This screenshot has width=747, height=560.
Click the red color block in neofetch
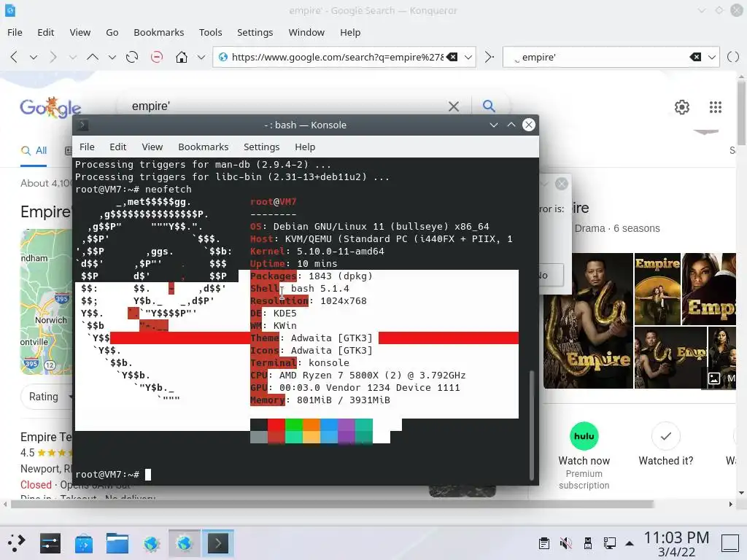pos(276,424)
